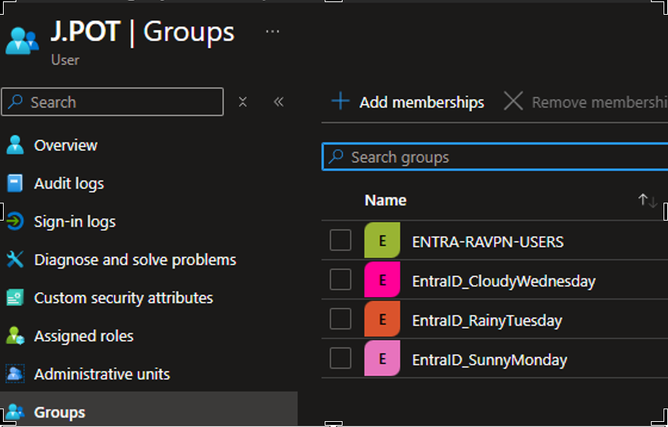Screen dimensions: 668x427
Task: Click the plus icon for Add memberships
Action: (x=340, y=101)
